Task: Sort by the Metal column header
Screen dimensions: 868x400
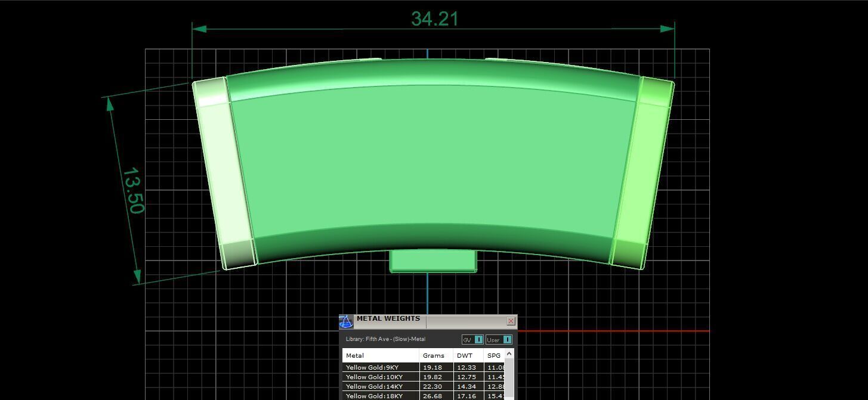Action: click(381, 355)
